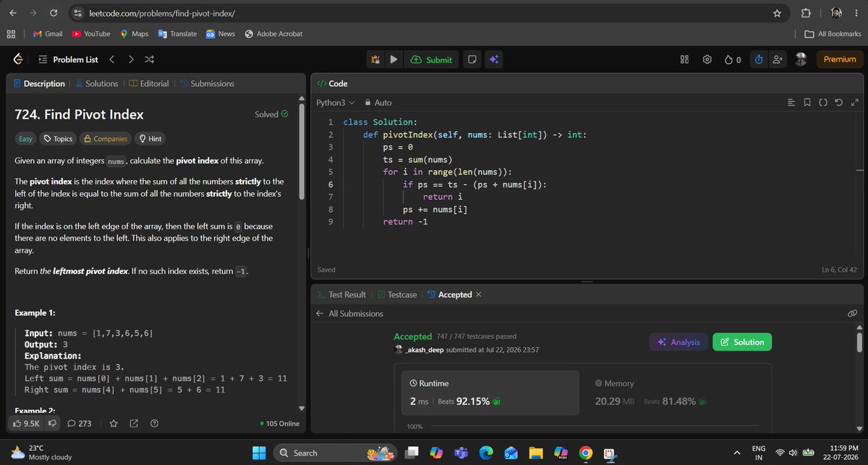868x465 pixels.
Task: Expand the Topics tag
Action: point(58,139)
